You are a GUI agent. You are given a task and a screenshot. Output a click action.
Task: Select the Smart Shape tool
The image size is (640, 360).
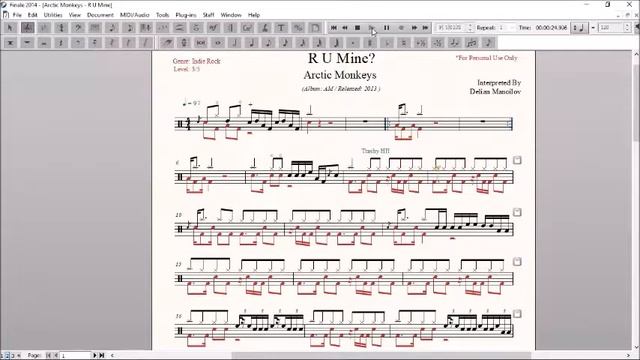(180, 28)
